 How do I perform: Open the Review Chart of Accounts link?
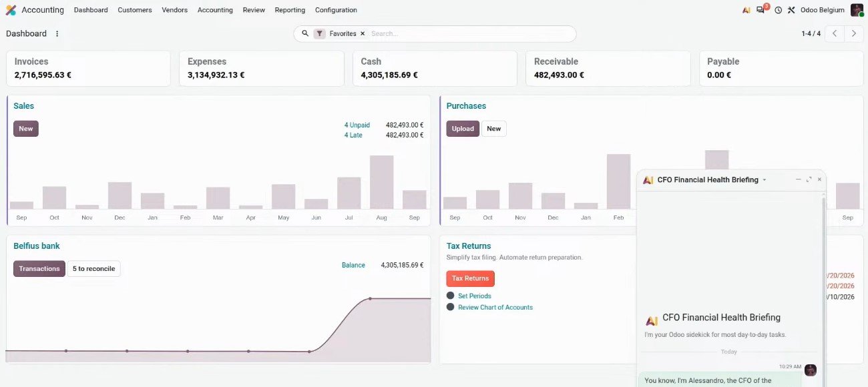click(x=495, y=307)
